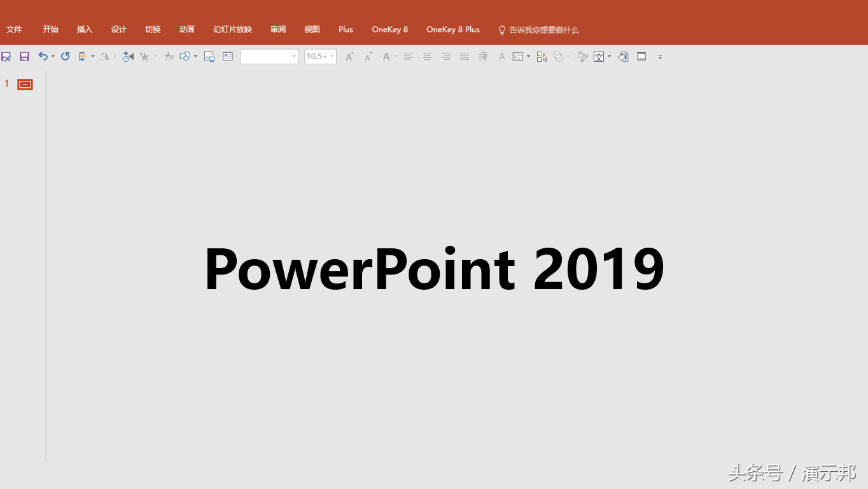868x489 pixels.
Task: Expand the Merge Shapes dropdown arrow
Action: click(x=569, y=57)
